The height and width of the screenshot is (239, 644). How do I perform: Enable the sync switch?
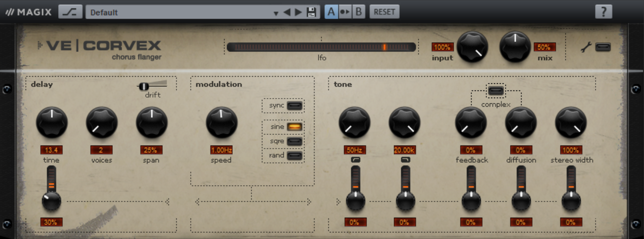pos(295,106)
